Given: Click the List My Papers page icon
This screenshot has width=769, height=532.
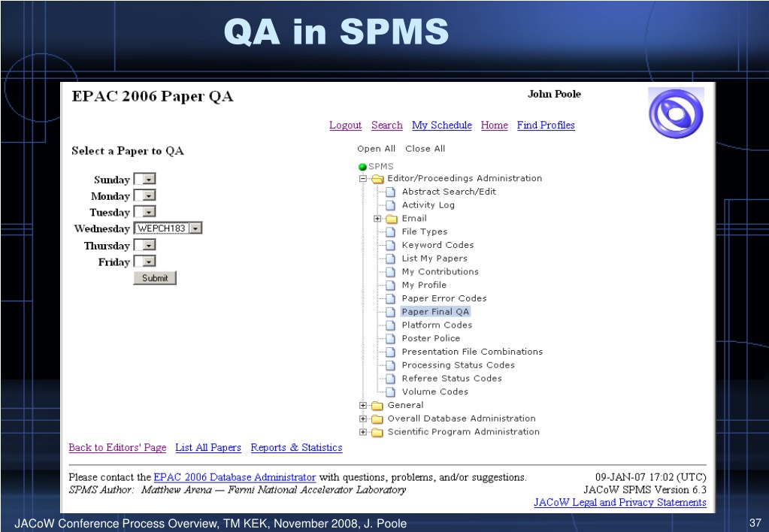Looking at the screenshot, I should [x=390, y=258].
